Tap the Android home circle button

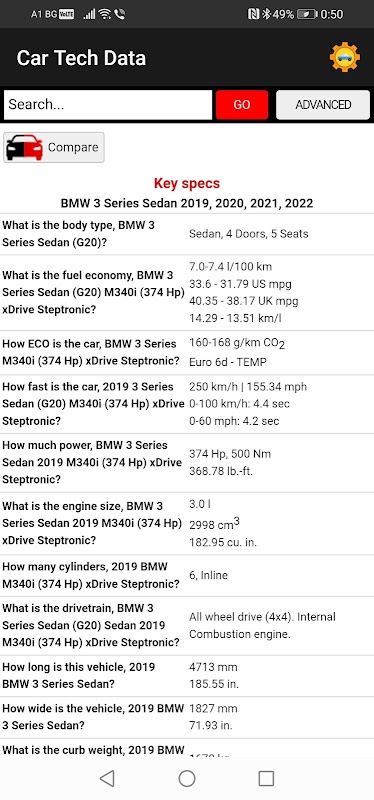[x=187, y=778]
